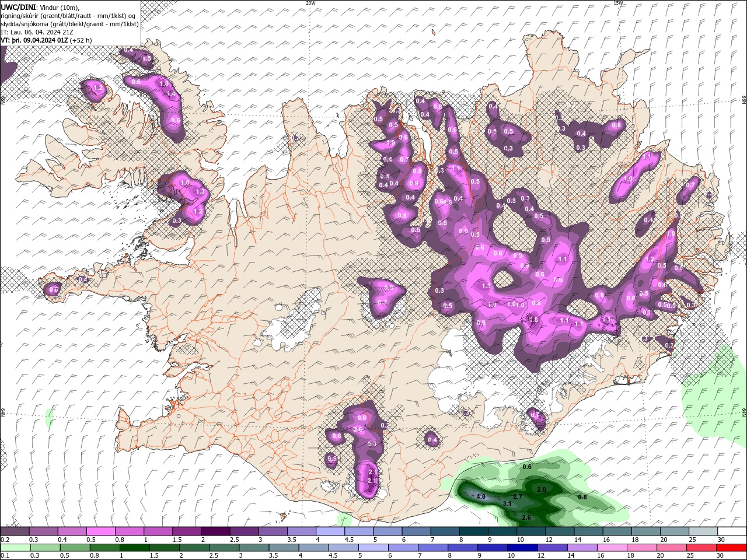Click the UWC/DINI title text

[x=17, y=7]
